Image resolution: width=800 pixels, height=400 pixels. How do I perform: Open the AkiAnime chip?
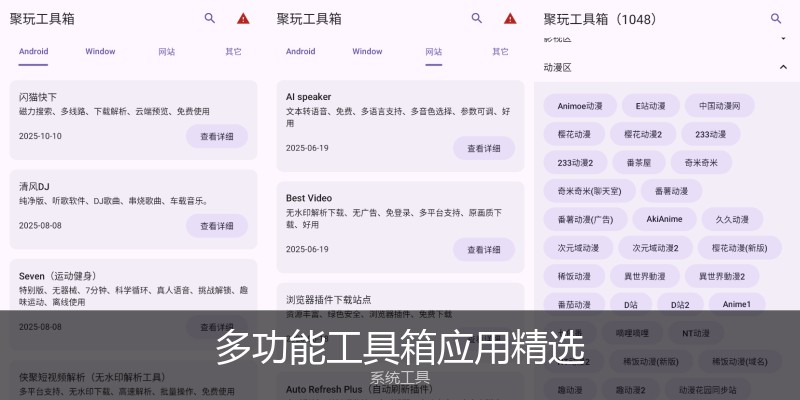664,219
